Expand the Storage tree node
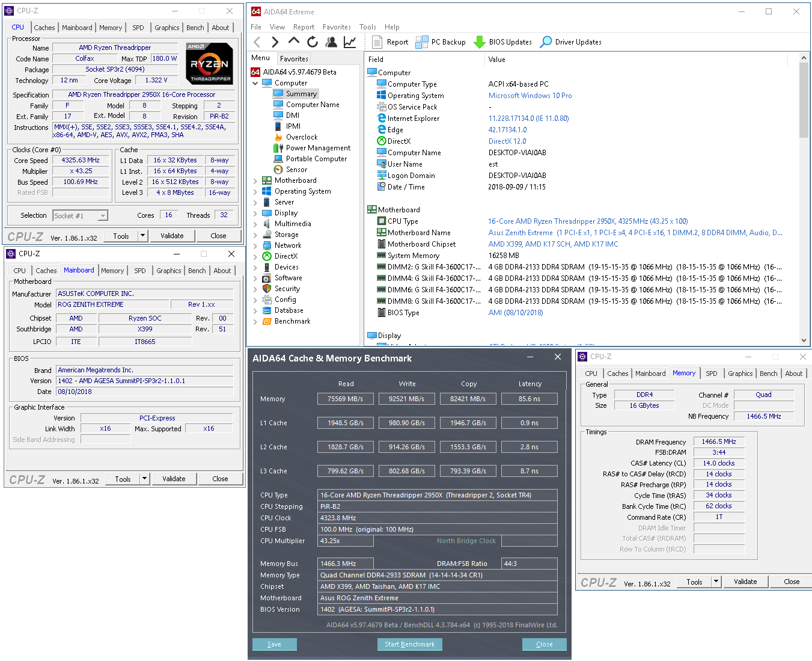 [255, 235]
